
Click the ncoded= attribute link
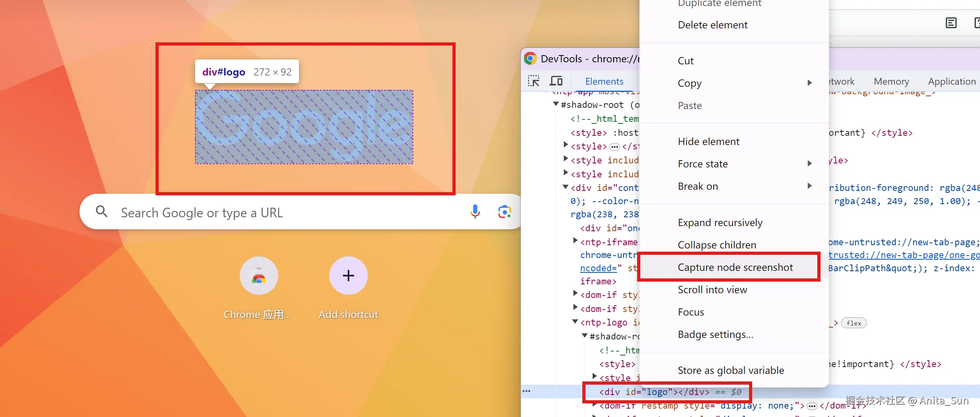[598, 268]
